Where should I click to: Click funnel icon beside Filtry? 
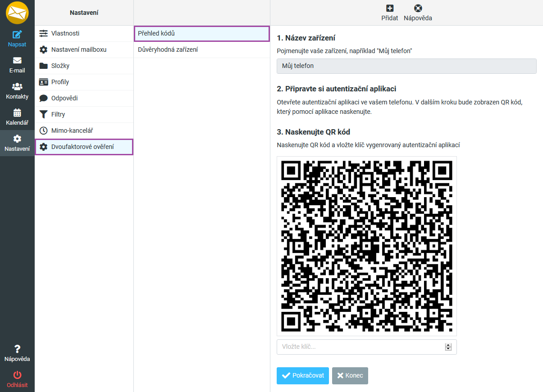coord(43,114)
